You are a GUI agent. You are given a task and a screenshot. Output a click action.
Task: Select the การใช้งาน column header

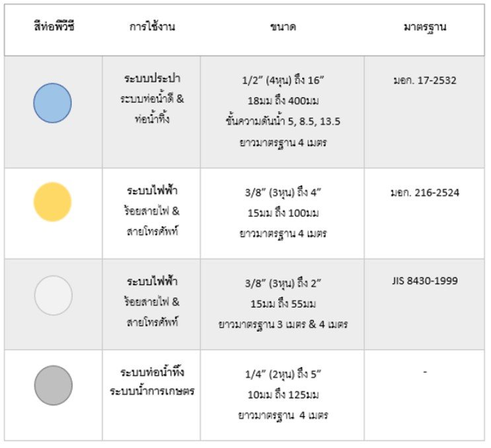pyautogui.click(x=152, y=28)
